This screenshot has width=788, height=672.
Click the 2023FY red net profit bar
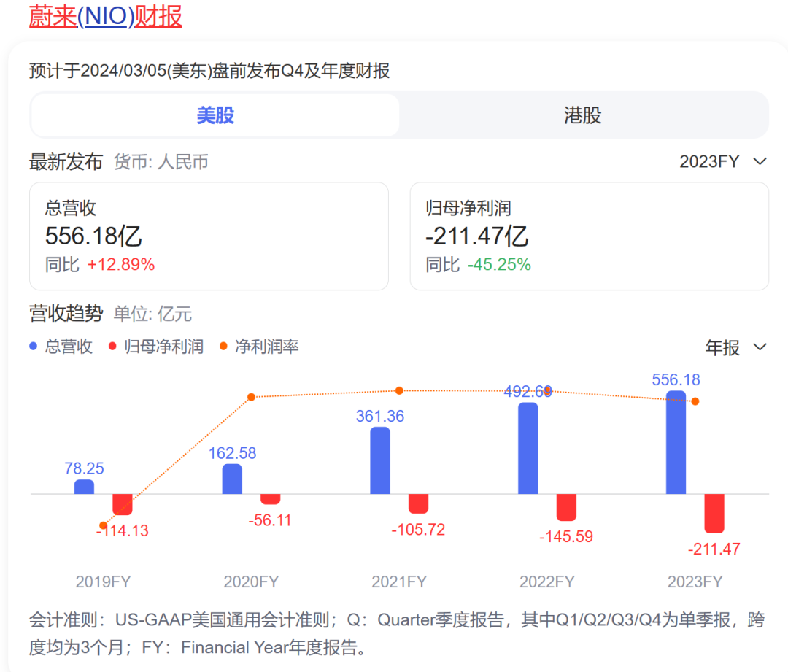(714, 513)
